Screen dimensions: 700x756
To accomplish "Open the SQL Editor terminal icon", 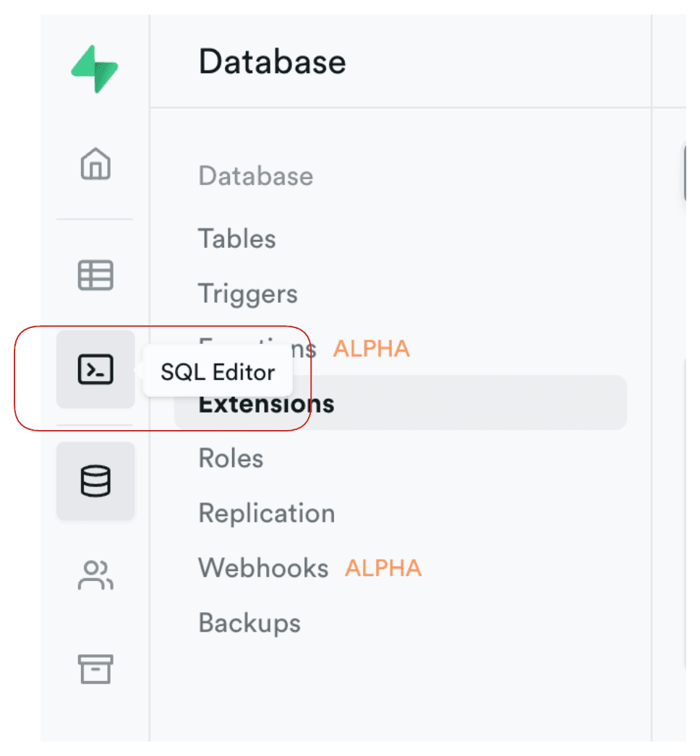I will 95,369.
